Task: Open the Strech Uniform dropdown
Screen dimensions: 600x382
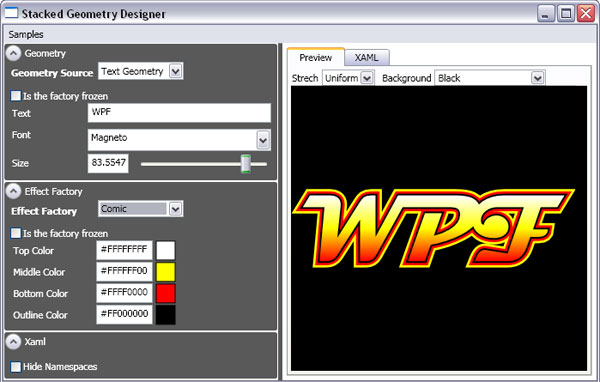Action: click(348, 78)
